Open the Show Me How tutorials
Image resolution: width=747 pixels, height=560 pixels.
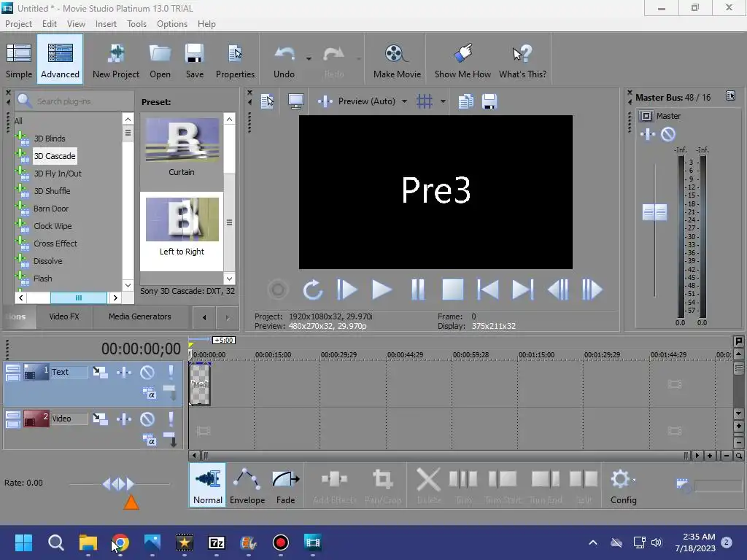(x=462, y=60)
